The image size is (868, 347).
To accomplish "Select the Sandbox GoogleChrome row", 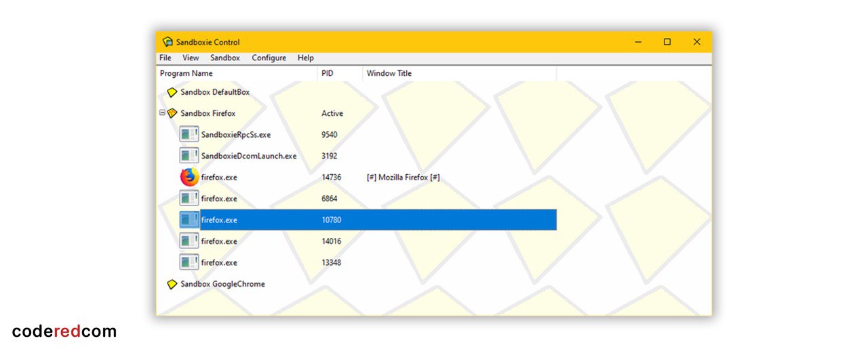I will coord(222,284).
